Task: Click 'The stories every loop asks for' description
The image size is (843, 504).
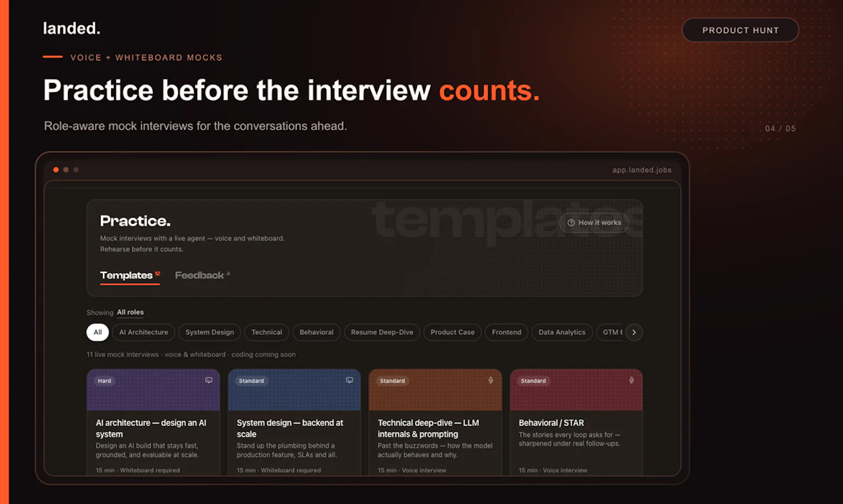Action: pos(570,439)
